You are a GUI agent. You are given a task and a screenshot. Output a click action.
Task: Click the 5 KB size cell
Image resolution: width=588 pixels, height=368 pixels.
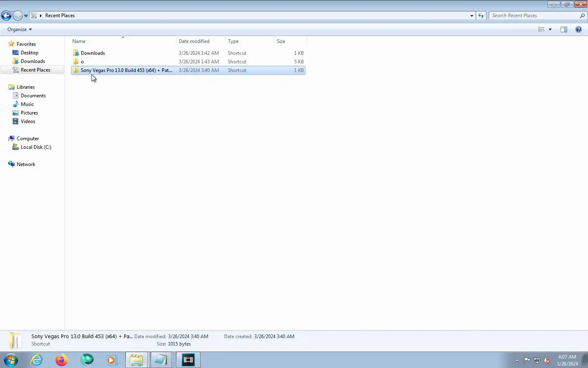click(299, 62)
